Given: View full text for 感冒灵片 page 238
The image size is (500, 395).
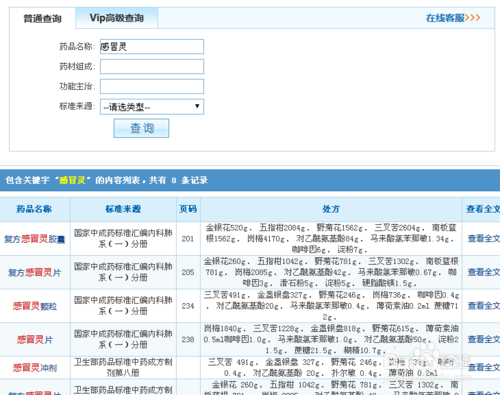Looking at the screenshot, I should (x=483, y=339).
